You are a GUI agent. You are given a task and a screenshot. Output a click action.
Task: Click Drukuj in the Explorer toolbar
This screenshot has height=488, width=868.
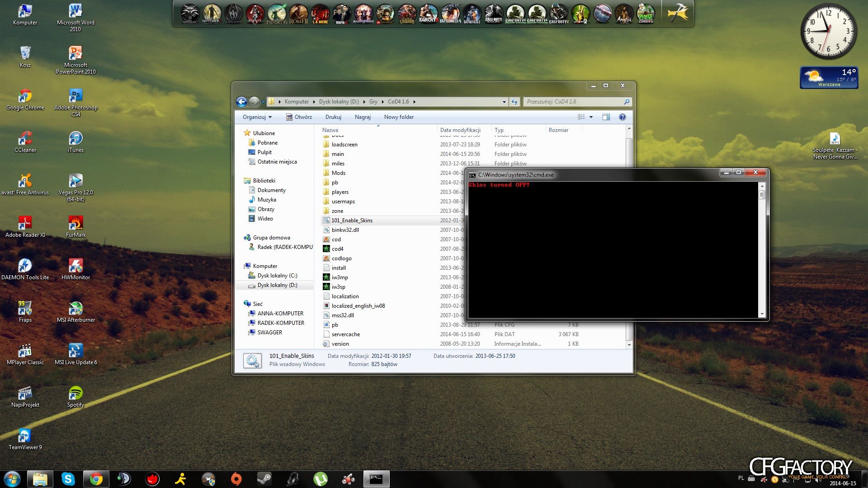click(333, 117)
